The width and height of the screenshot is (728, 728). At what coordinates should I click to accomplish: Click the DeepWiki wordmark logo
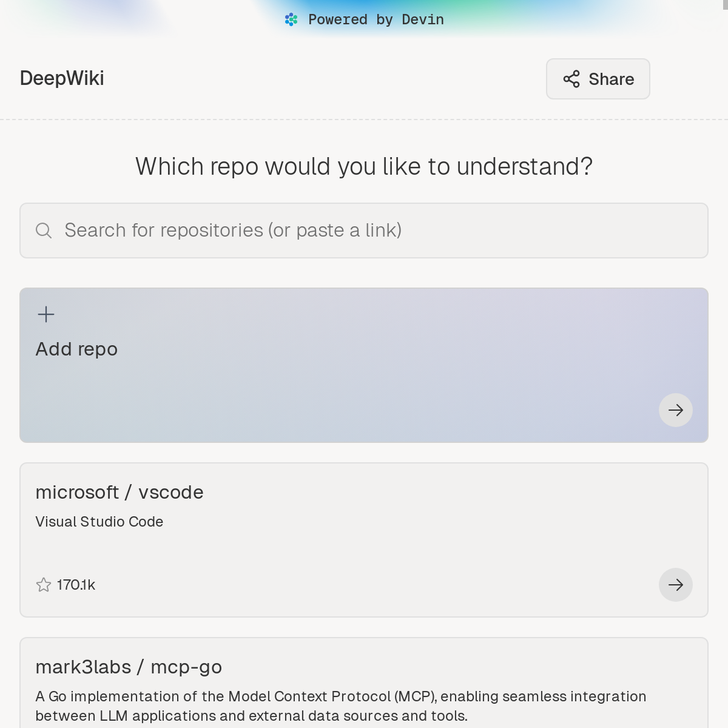[61, 78]
